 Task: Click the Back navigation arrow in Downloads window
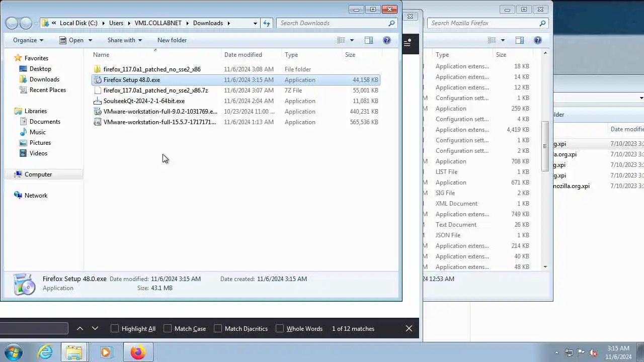tap(12, 23)
